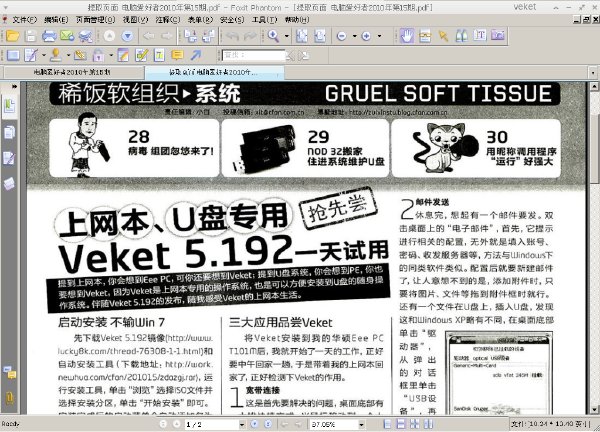Open the 安全(S) menu
Screen dimensions: 600x432
tap(232, 20)
